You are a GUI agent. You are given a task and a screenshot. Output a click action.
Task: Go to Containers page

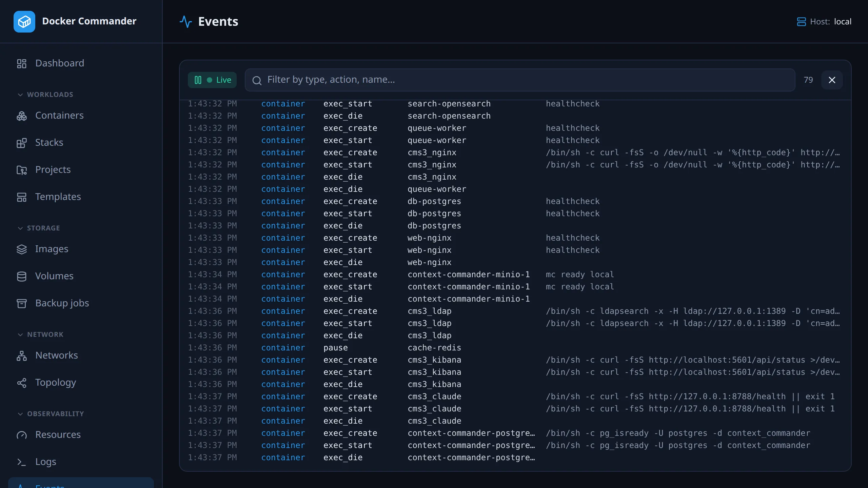(81, 116)
